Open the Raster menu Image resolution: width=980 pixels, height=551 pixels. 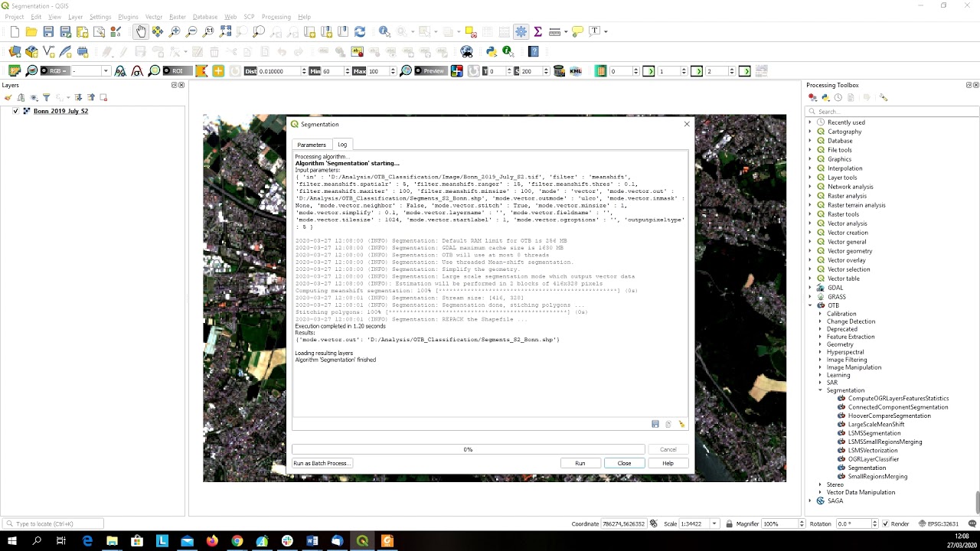pos(177,17)
